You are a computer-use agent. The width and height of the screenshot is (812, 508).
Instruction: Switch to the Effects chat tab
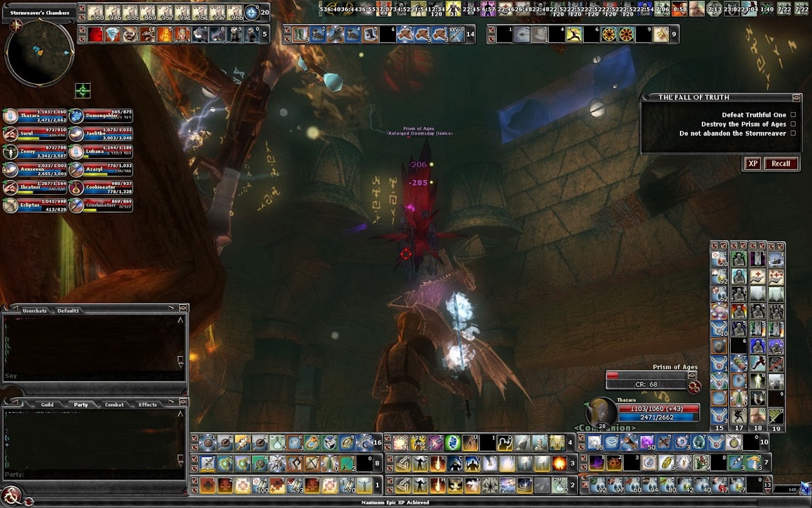click(148, 405)
